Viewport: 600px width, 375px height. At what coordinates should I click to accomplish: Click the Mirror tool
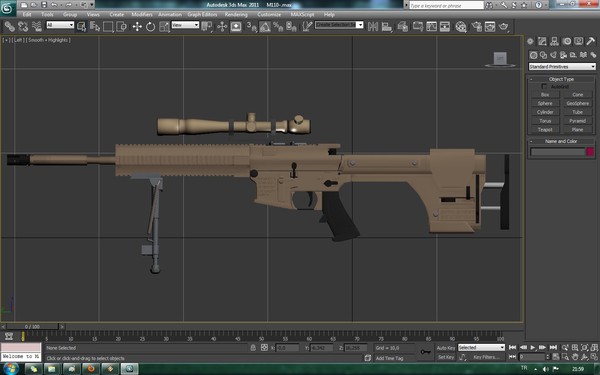(373, 26)
